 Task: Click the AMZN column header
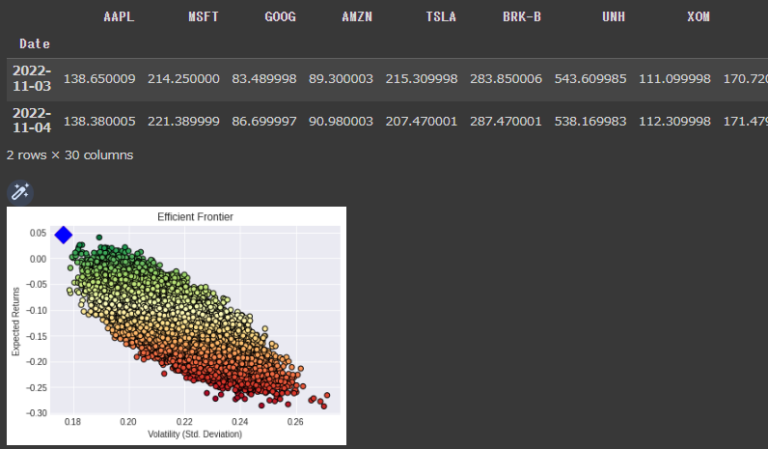(x=356, y=17)
